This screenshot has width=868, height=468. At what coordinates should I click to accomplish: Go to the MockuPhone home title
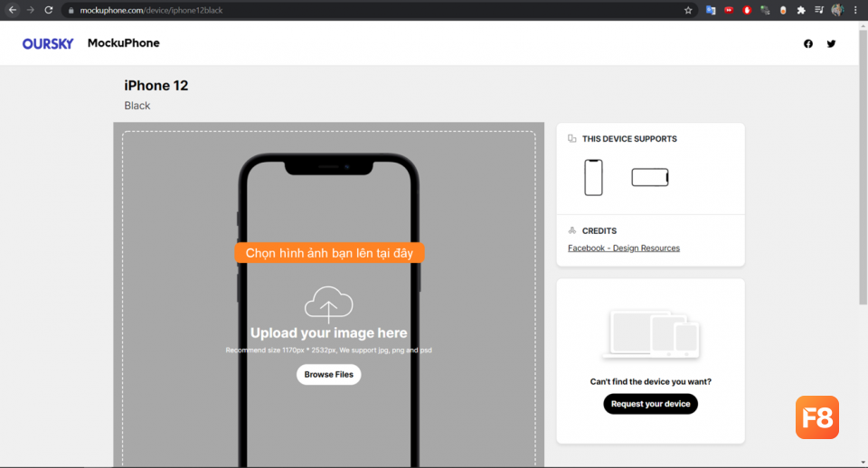(x=124, y=43)
